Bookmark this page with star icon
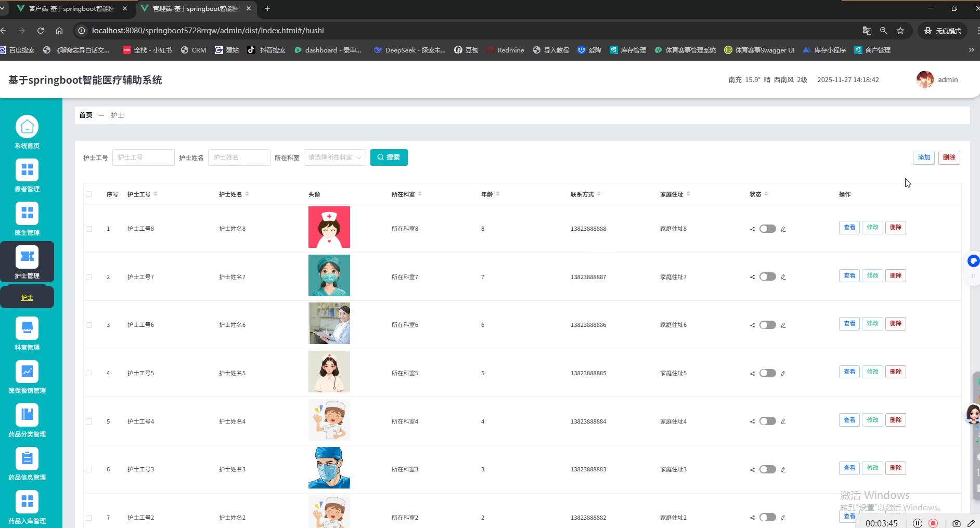Screen dimensions: 980x528 (900, 31)
